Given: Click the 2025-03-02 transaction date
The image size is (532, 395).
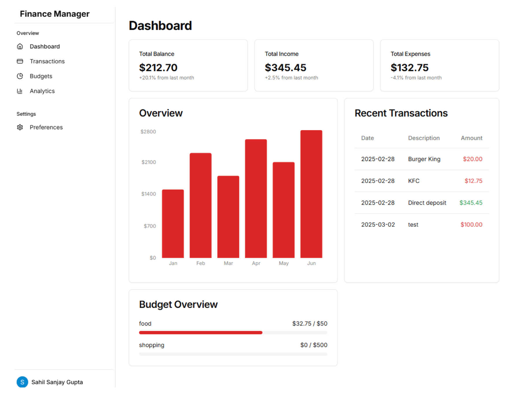Looking at the screenshot, I should [378, 224].
